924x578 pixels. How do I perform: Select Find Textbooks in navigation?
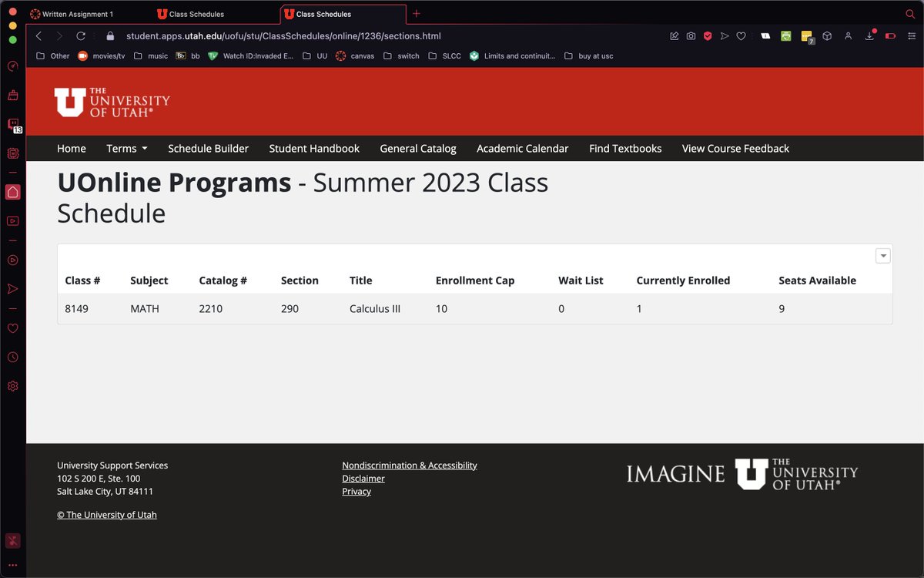625,149
